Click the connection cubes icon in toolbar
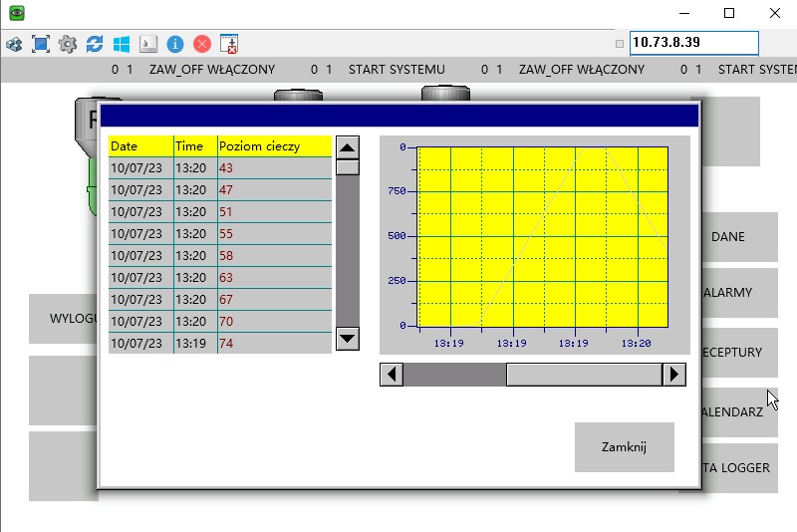Image resolution: width=797 pixels, height=532 pixels. click(14, 44)
